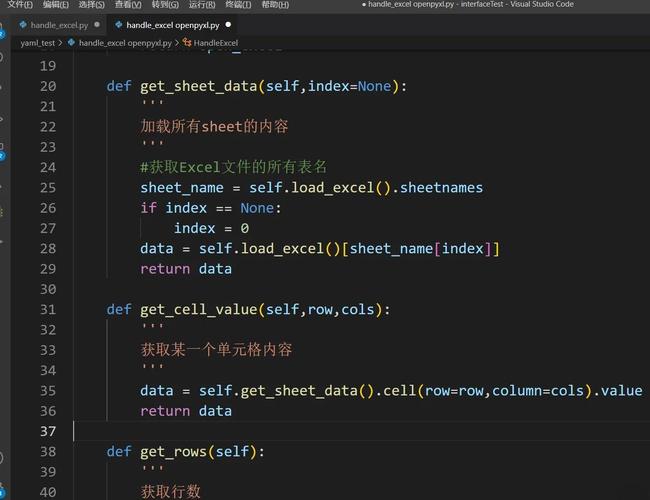Viewport: 650px width, 500px height.
Task: Switch to the handle_excel.py tab
Action: tap(59, 25)
